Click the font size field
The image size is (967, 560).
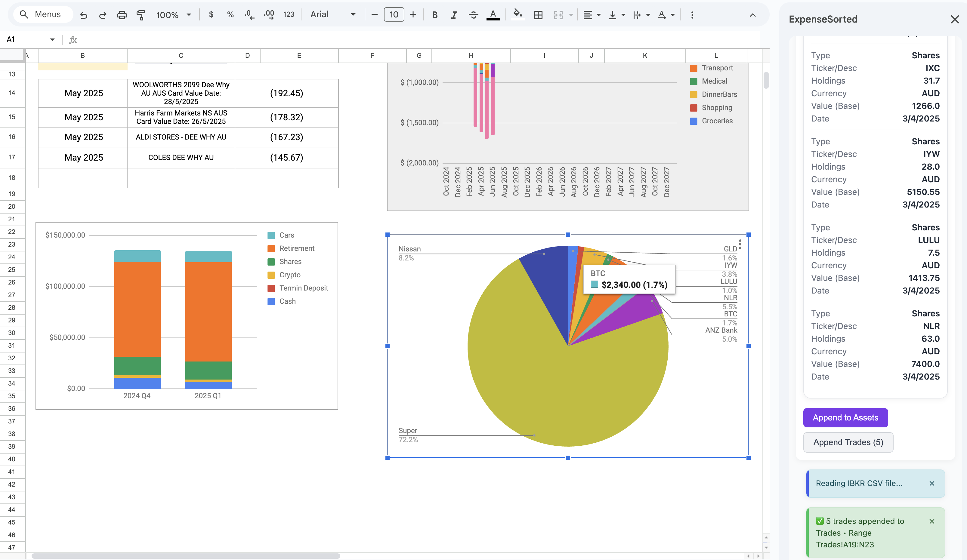[x=394, y=14]
